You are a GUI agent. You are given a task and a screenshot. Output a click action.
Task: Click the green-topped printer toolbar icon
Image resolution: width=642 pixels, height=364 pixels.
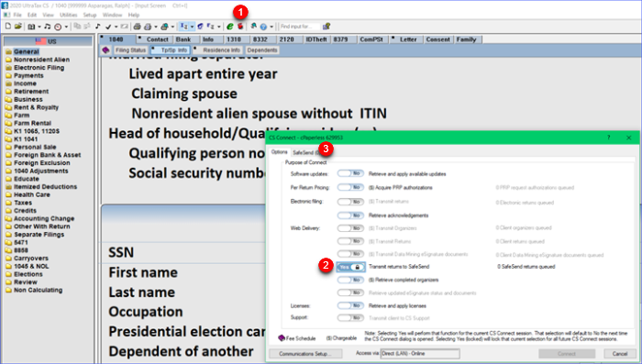[x=164, y=27]
